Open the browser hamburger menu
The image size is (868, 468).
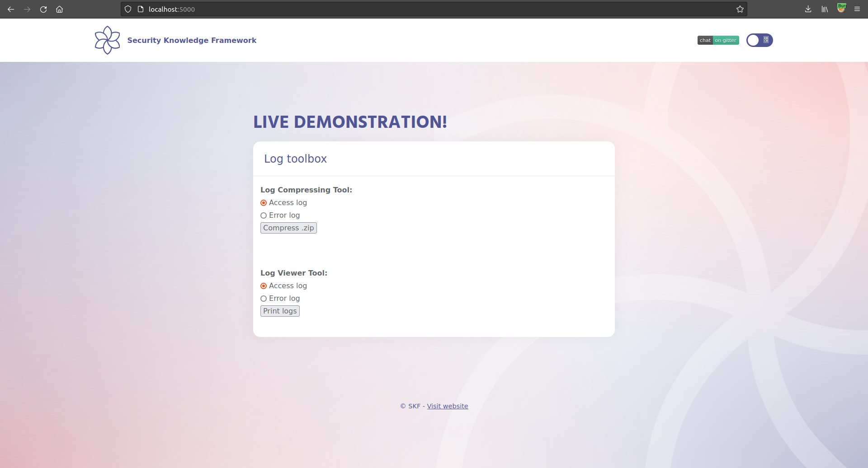(x=857, y=9)
